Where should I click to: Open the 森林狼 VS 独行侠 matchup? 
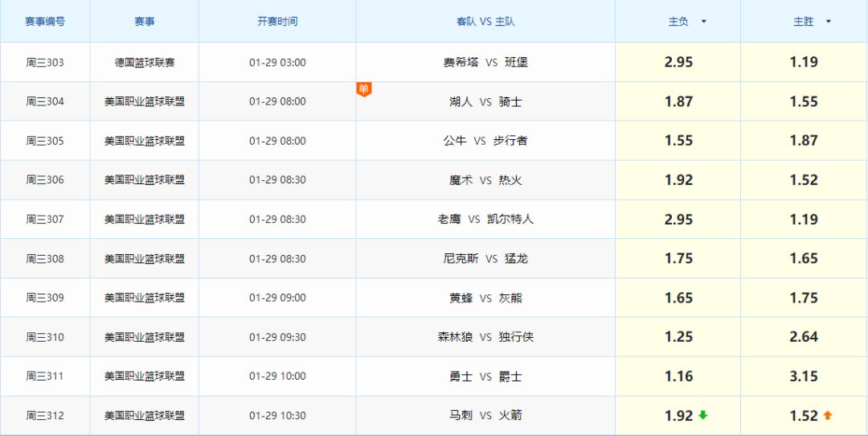485,337
